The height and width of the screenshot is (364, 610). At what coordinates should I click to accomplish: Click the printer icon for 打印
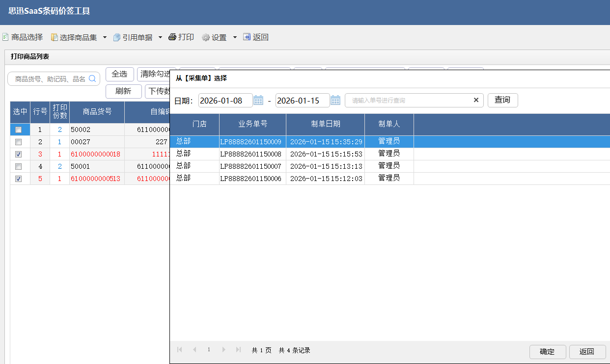(x=172, y=37)
